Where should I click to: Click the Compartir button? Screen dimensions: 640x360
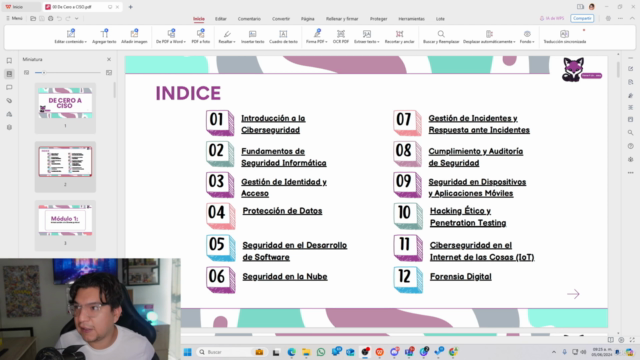pos(582,18)
